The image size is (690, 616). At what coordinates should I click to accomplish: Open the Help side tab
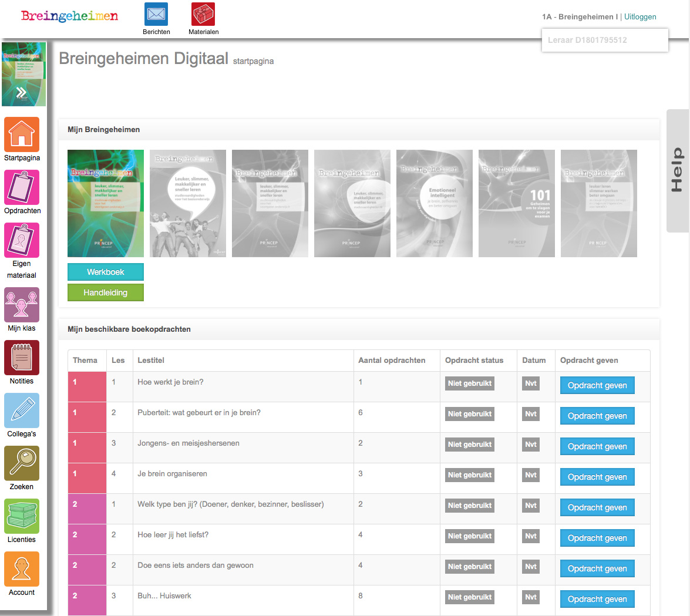pyautogui.click(x=678, y=170)
